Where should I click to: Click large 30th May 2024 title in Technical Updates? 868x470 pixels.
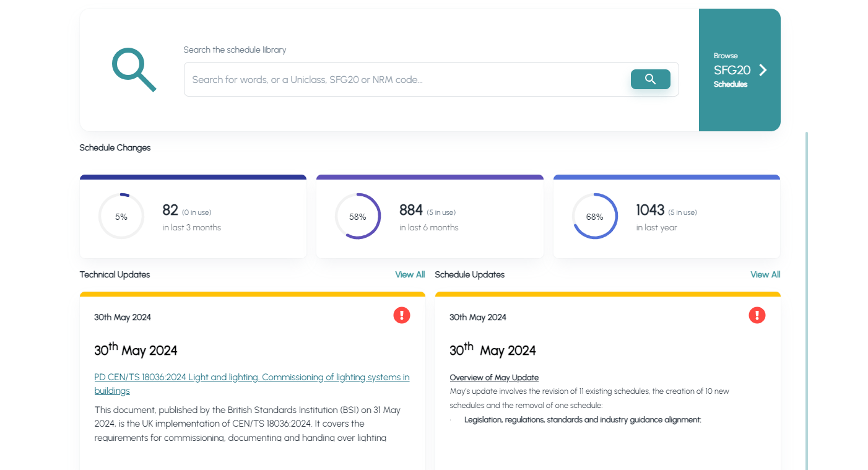pyautogui.click(x=136, y=349)
